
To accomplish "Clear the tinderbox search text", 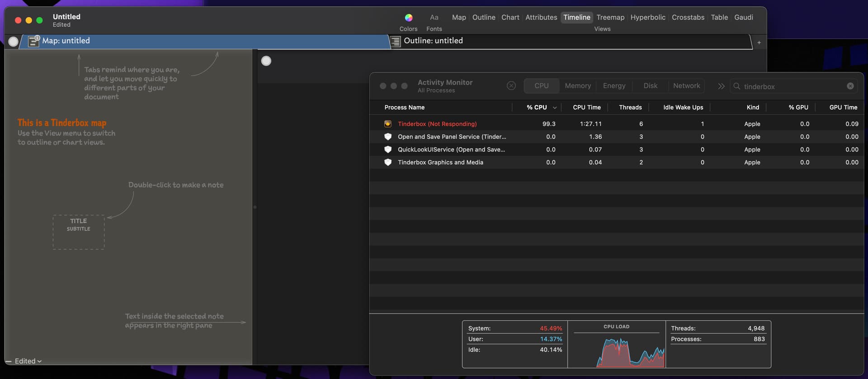I will pyautogui.click(x=850, y=86).
